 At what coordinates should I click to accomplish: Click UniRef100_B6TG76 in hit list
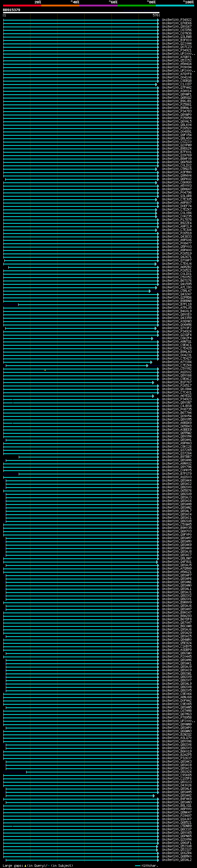click(177, 281)
